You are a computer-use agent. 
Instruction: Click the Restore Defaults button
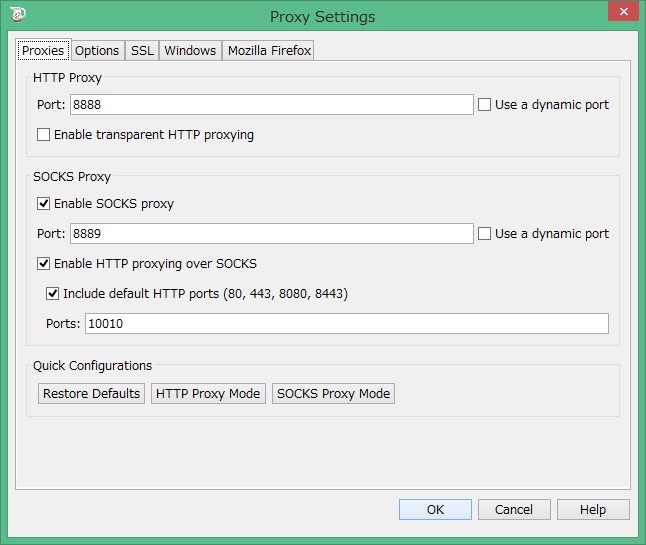click(x=91, y=393)
